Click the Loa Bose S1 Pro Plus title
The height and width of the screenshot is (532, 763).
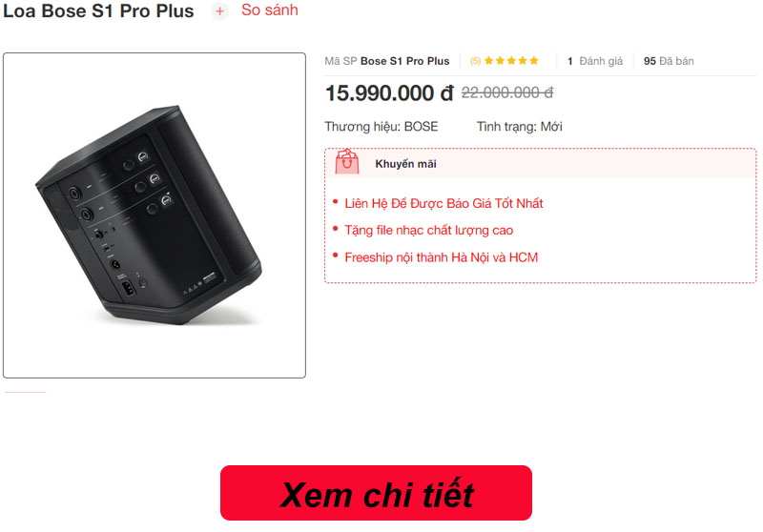coord(99,10)
